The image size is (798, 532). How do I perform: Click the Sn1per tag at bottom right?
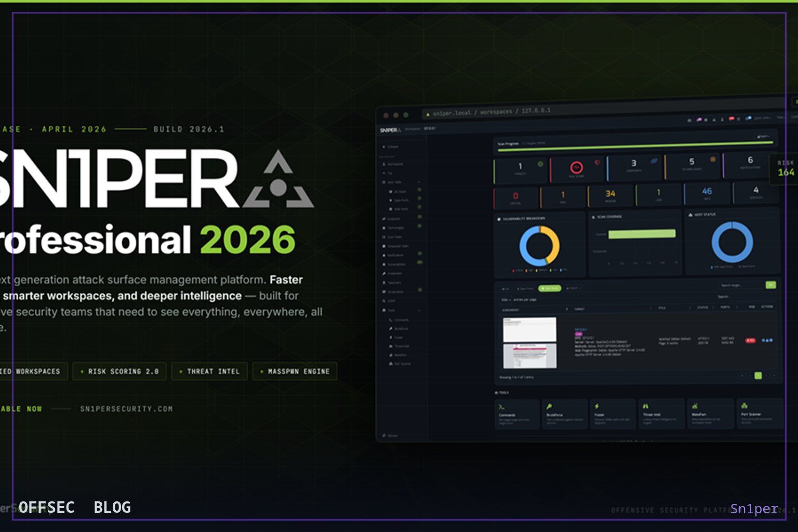[754, 509]
